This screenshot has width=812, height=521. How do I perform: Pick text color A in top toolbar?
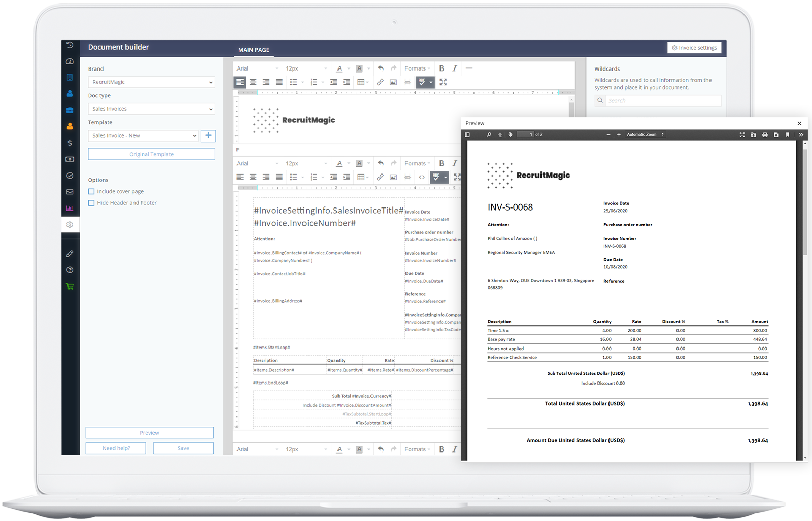(x=339, y=68)
